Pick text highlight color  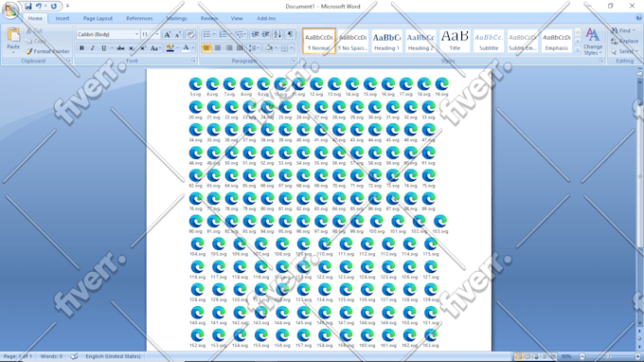click(x=170, y=48)
